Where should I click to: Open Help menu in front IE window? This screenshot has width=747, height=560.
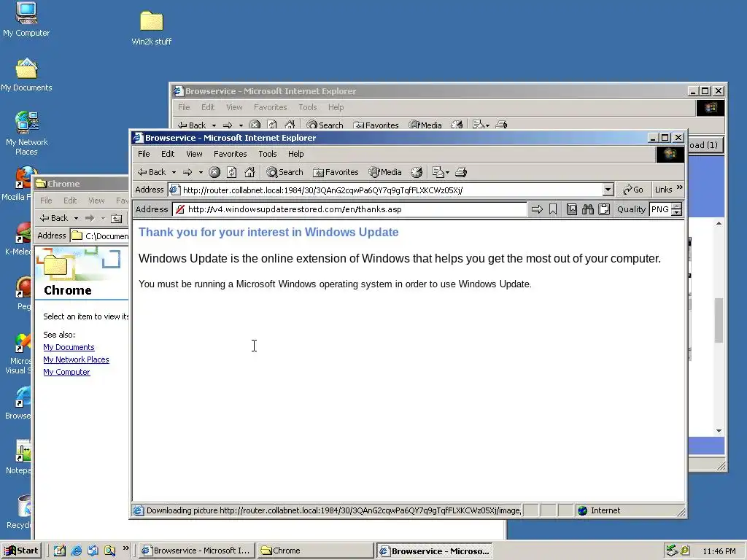tap(296, 154)
